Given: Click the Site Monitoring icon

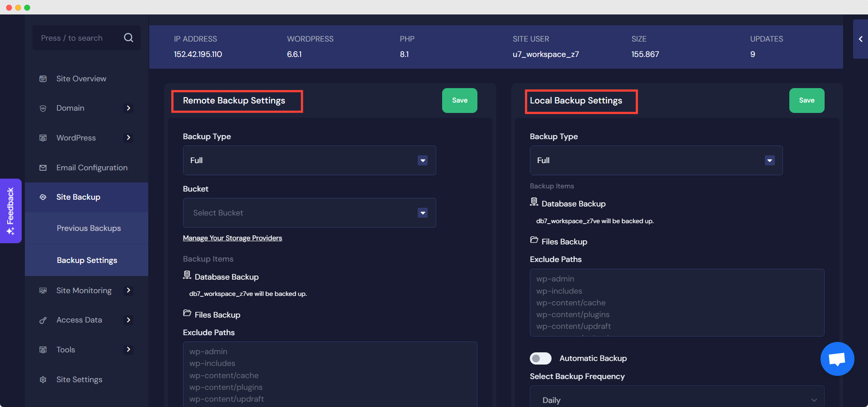Looking at the screenshot, I should [43, 290].
